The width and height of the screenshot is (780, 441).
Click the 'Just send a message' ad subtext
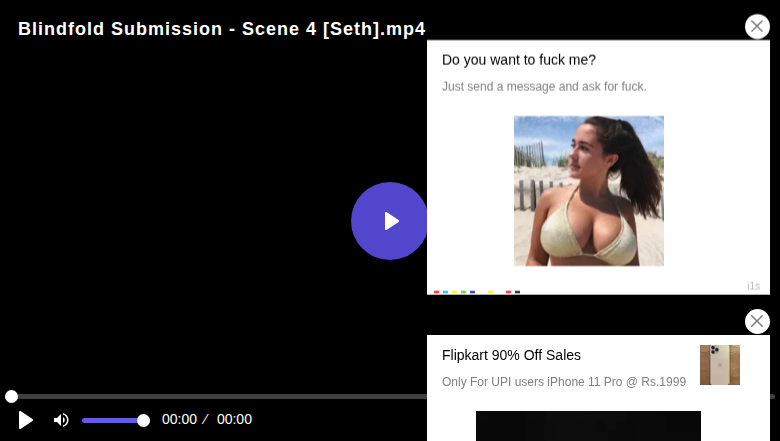[x=544, y=87]
